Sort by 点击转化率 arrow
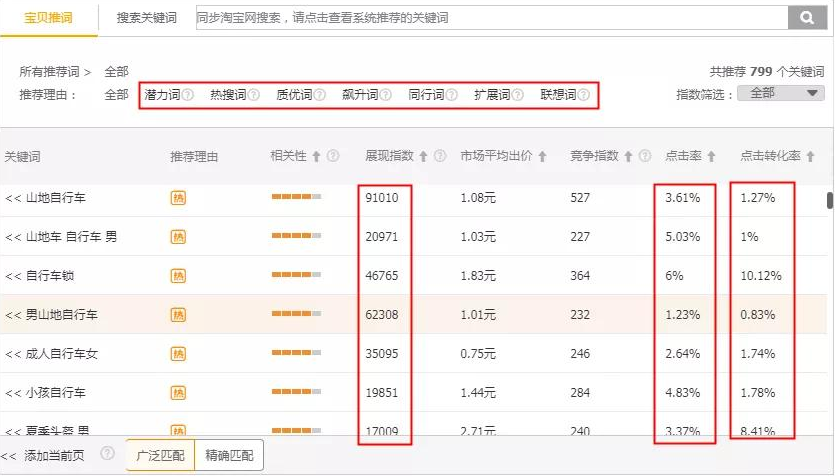Image resolution: width=835 pixels, height=476 pixels. [811, 156]
